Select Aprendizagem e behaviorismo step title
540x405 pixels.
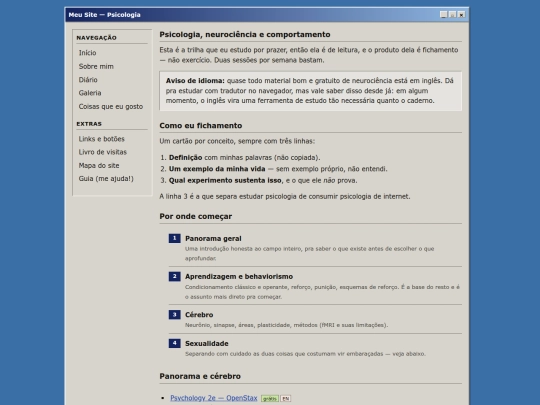[239, 276]
